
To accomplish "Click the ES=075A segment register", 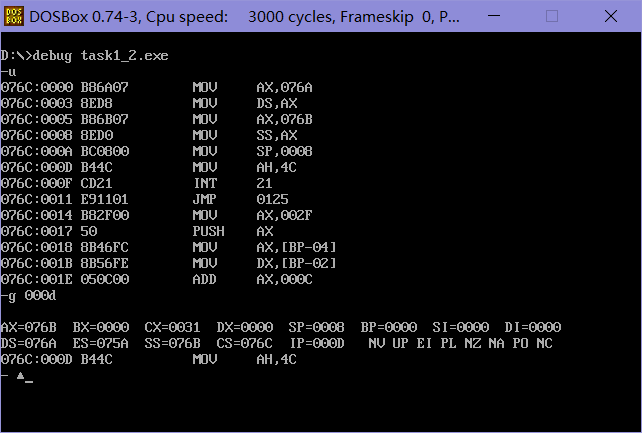I will click(x=101, y=343).
